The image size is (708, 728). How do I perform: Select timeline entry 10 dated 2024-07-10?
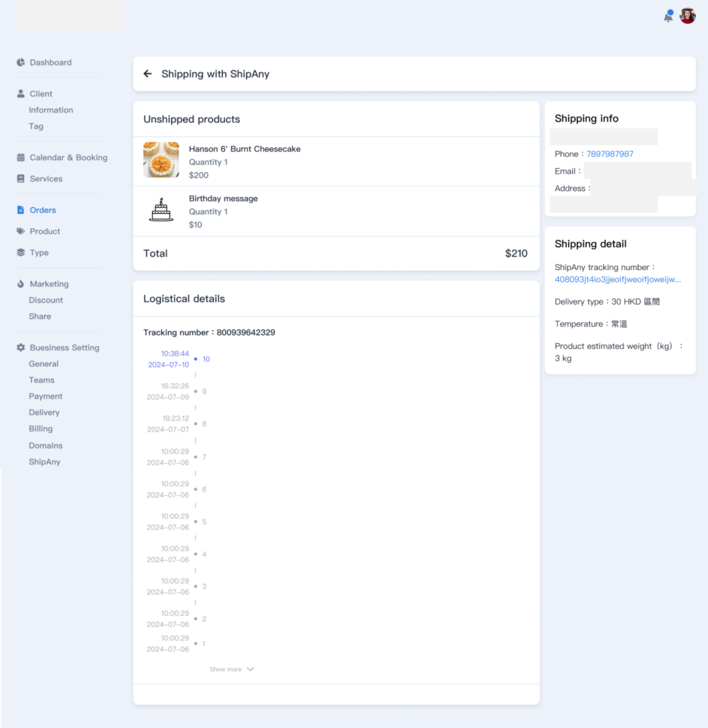(206, 359)
